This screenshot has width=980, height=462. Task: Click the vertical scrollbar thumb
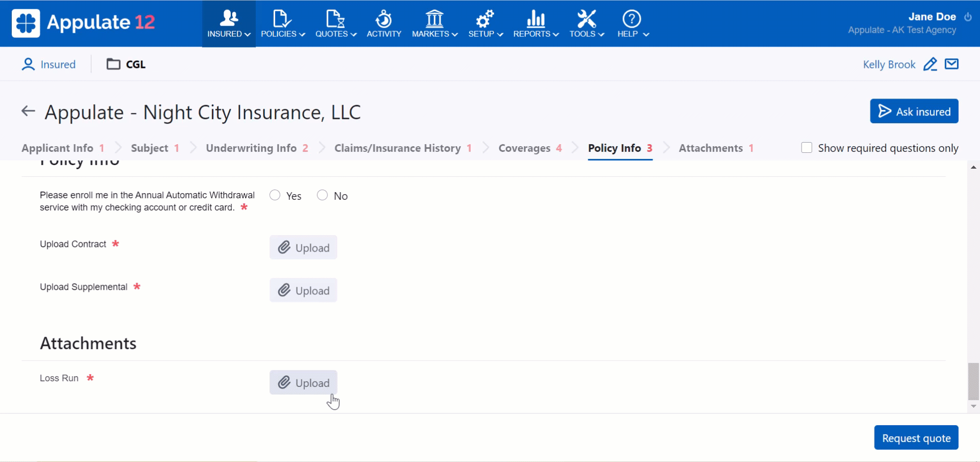973,381
